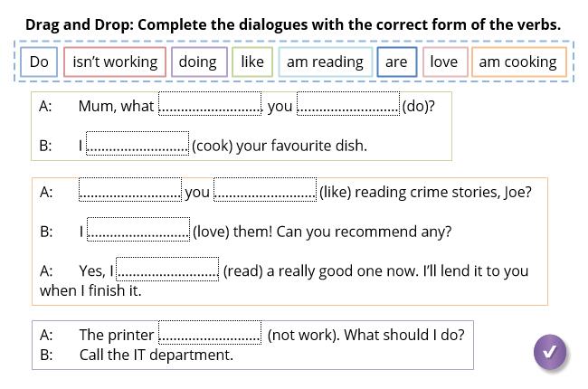Select the 'isn't working' word tile
This screenshot has height=389, width=588.
point(115,62)
